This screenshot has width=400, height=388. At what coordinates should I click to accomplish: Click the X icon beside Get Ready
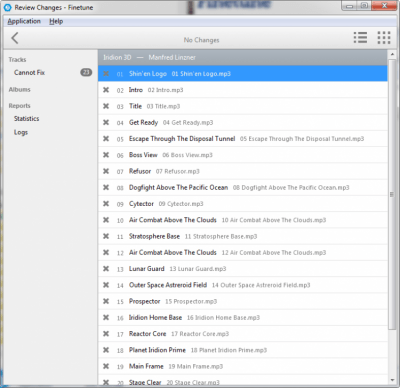(106, 122)
